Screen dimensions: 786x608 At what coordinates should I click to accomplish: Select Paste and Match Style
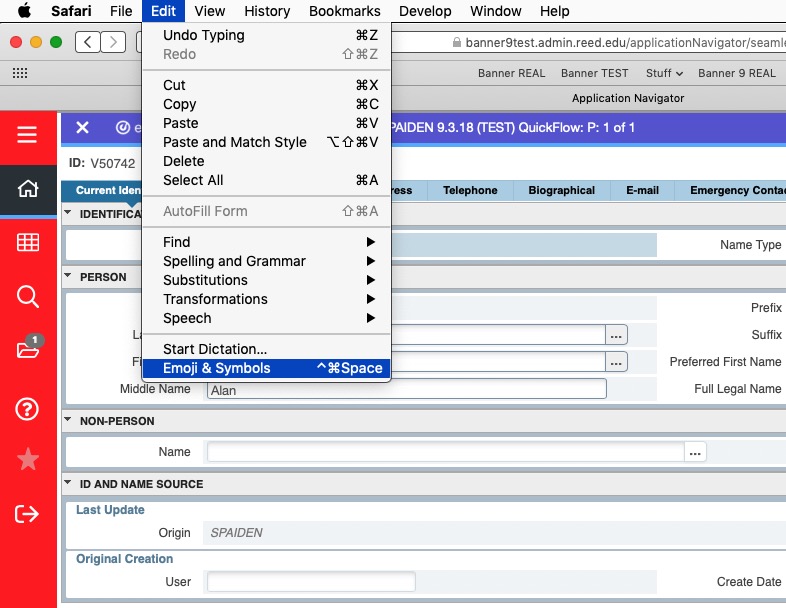(x=235, y=142)
